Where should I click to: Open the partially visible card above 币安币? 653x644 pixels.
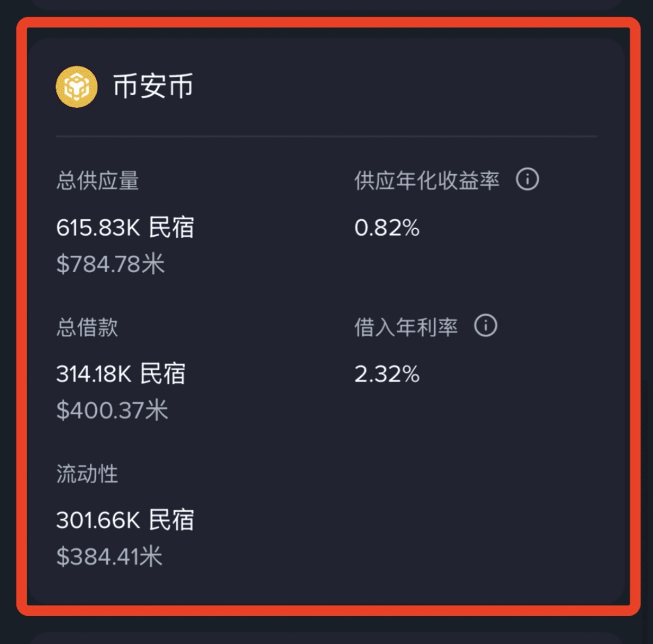tap(326, 4)
